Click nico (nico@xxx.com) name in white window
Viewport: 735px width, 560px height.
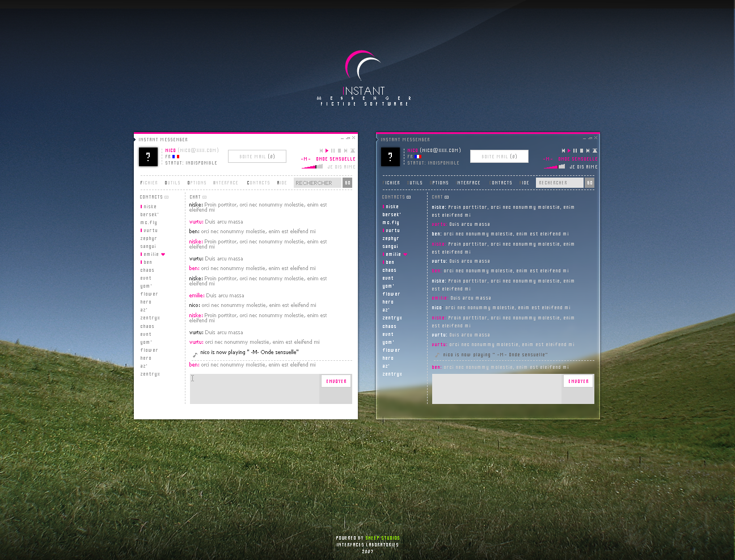coord(192,150)
